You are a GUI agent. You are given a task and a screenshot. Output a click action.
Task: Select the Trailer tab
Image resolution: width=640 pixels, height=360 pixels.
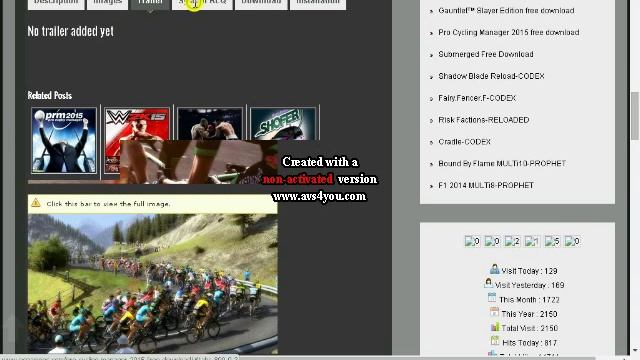(150, 3)
